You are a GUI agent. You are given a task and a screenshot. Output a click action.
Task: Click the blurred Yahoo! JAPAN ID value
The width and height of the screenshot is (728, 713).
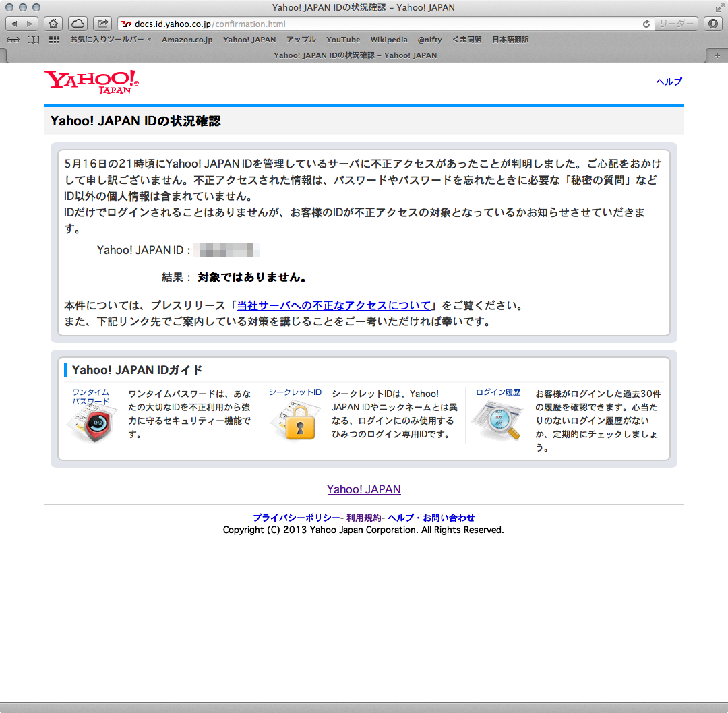(x=226, y=250)
